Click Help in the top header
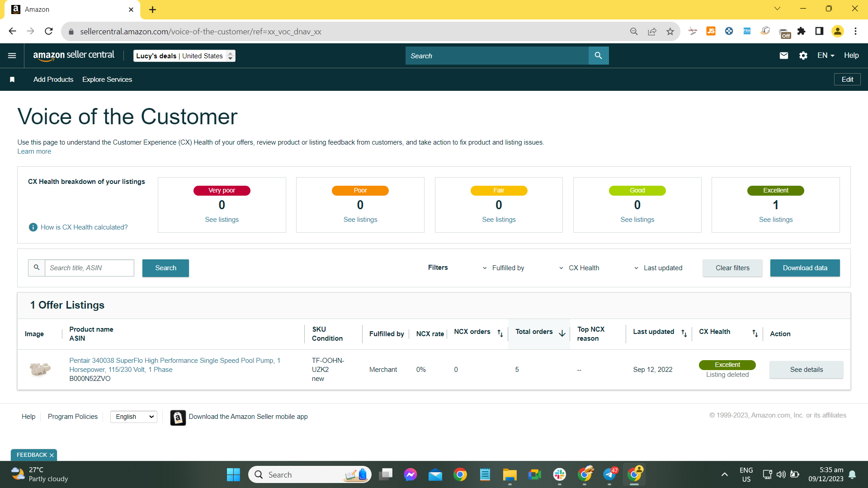 (x=851, y=56)
